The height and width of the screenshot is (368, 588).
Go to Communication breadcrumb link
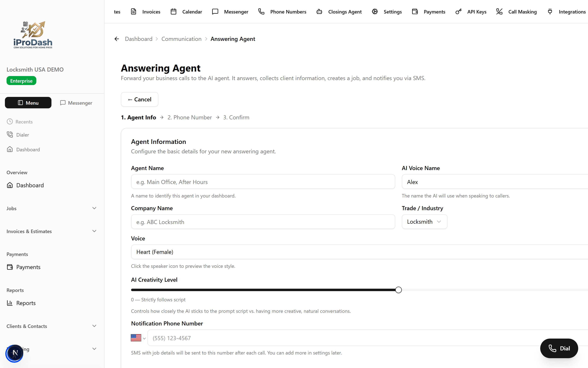(181, 39)
